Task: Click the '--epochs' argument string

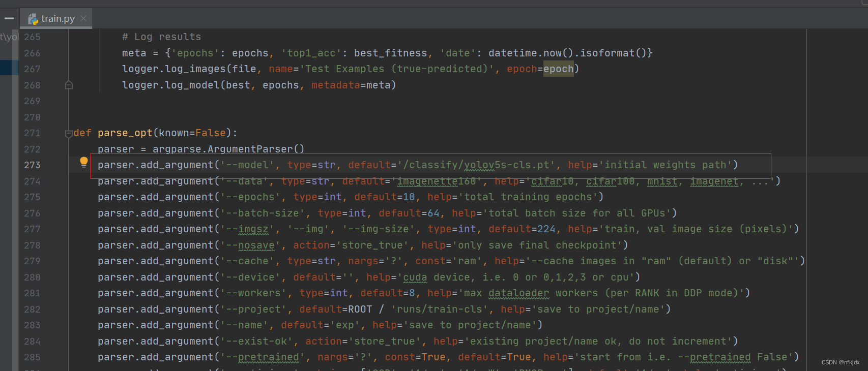Action: (x=250, y=197)
